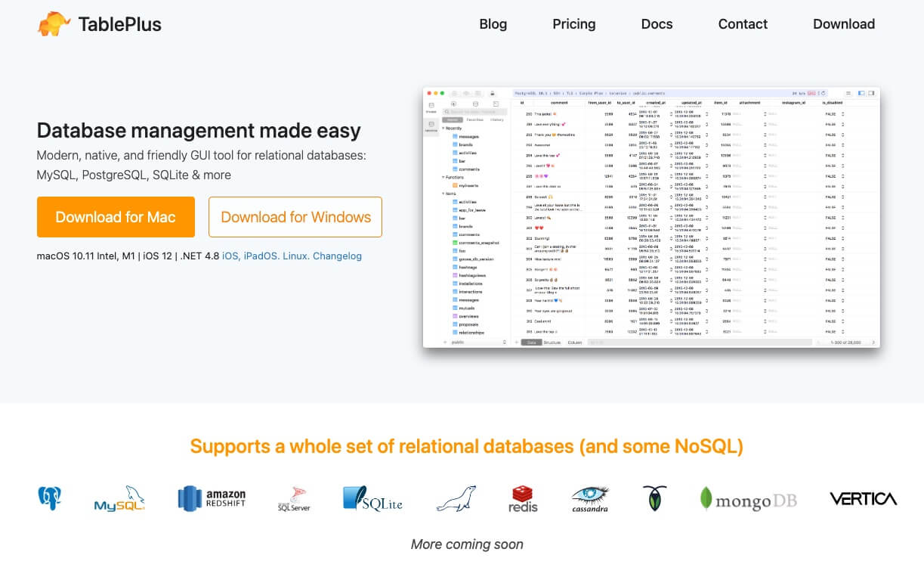Image resolution: width=924 pixels, height=586 pixels.
Task: Click the 'Database management made easy' heading
Action: click(x=199, y=130)
